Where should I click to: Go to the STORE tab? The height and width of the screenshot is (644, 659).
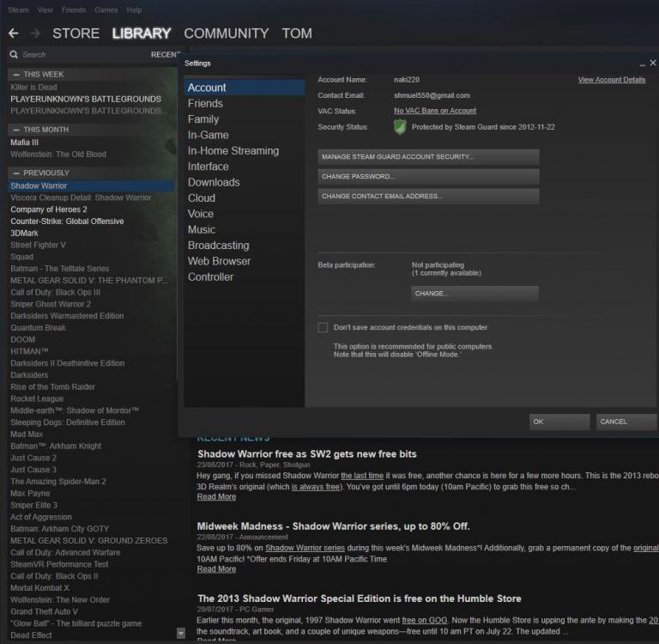point(76,33)
